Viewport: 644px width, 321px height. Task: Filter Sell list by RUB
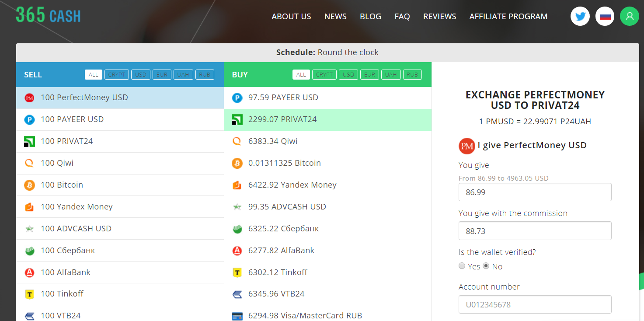(205, 74)
